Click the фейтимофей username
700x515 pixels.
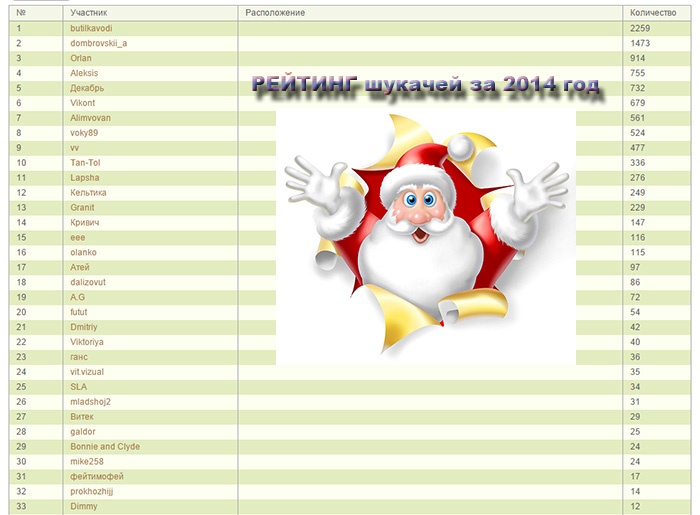[97, 477]
